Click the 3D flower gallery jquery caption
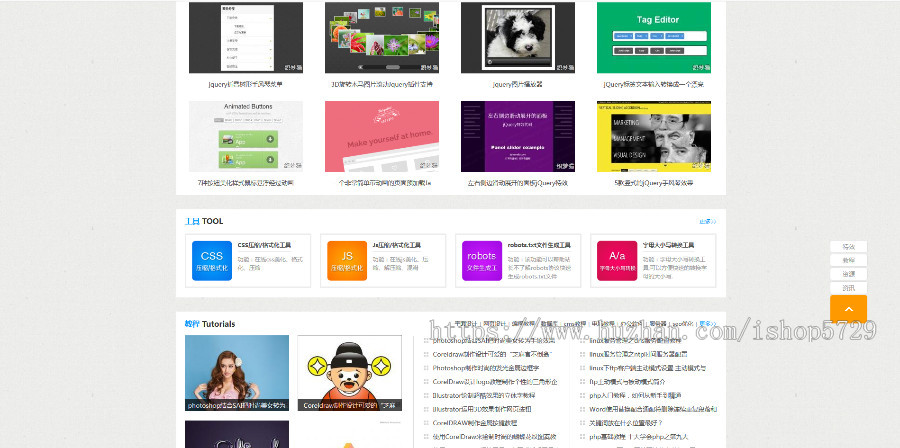The height and width of the screenshot is (448, 900). tap(382, 84)
